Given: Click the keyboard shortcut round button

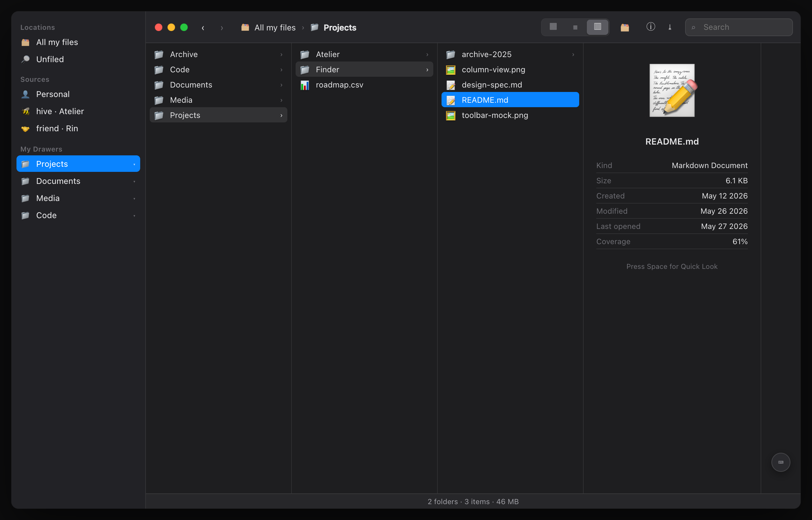Looking at the screenshot, I should 781,462.
